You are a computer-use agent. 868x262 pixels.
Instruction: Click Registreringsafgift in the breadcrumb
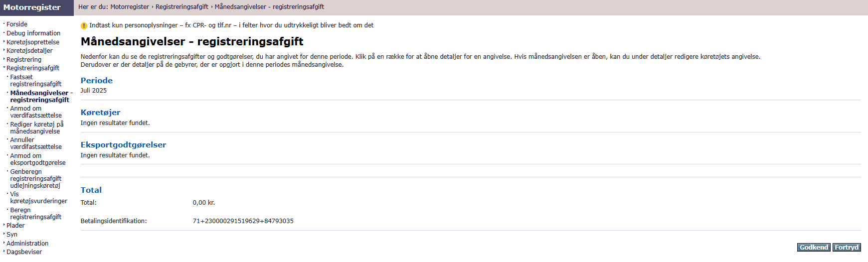181,7
